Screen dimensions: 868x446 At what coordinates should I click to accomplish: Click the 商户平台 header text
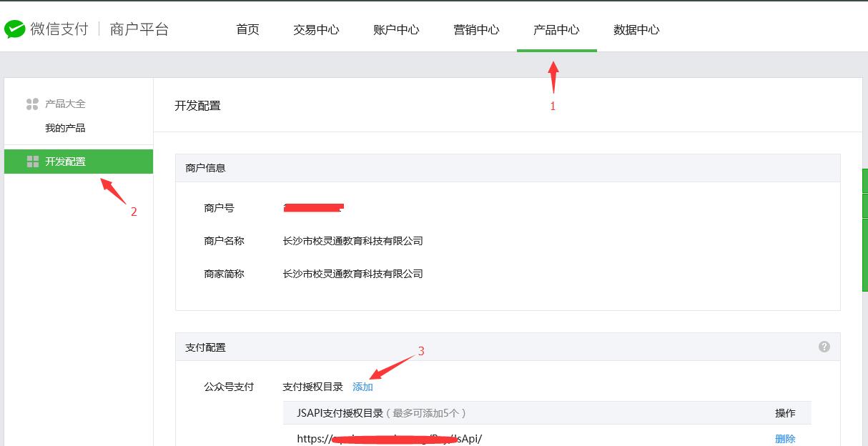(139, 29)
